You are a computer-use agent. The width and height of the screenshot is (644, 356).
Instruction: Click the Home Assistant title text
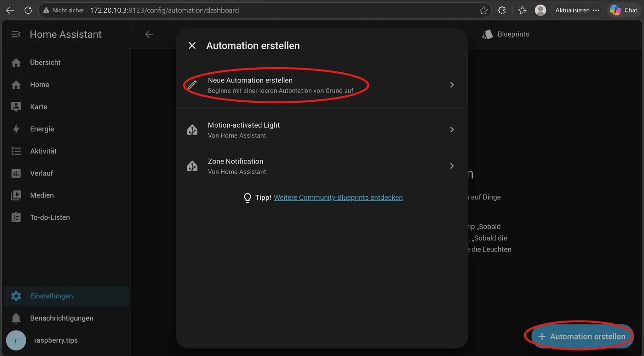pyautogui.click(x=66, y=34)
